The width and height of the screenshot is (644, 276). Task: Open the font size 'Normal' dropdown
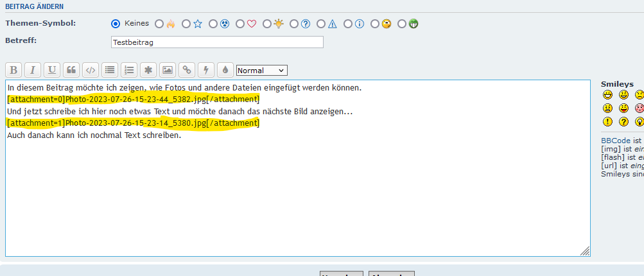click(x=261, y=70)
